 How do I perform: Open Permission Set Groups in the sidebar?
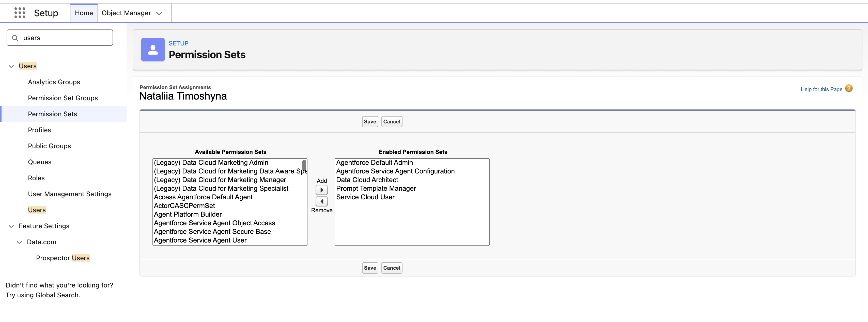click(x=63, y=98)
